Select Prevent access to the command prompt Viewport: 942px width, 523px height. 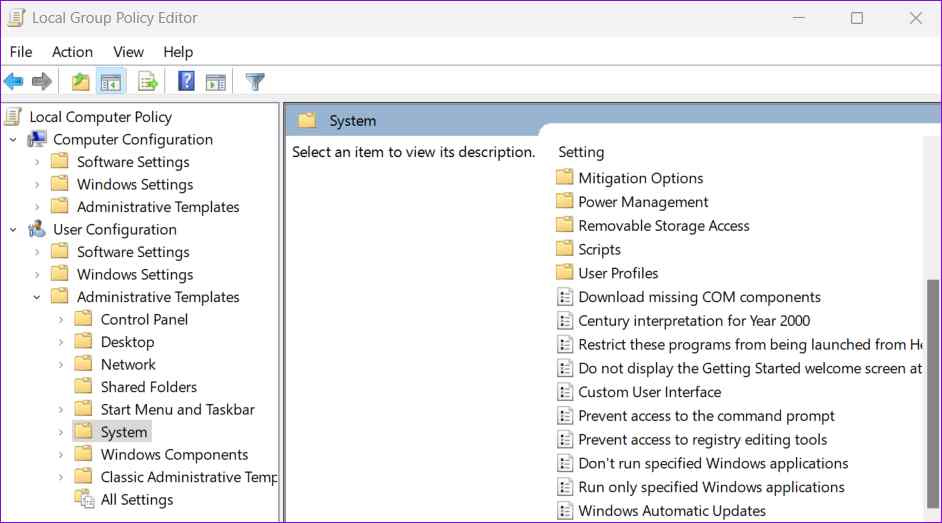(x=706, y=416)
